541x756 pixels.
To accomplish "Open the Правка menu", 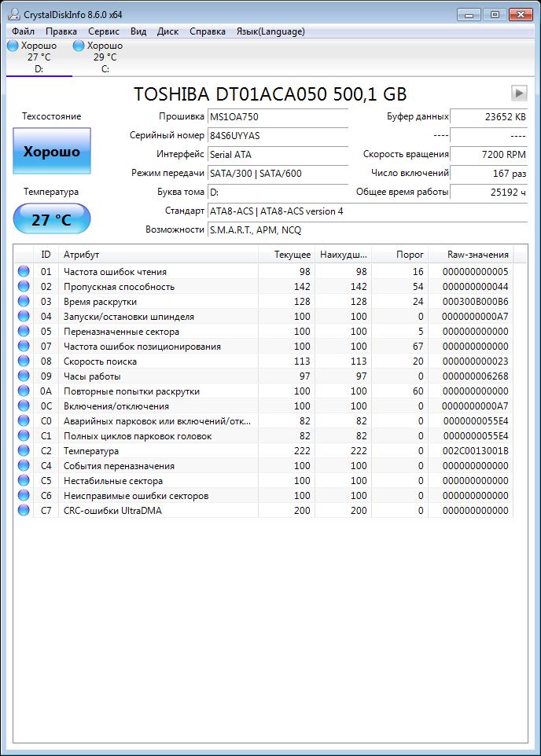I will (61, 31).
